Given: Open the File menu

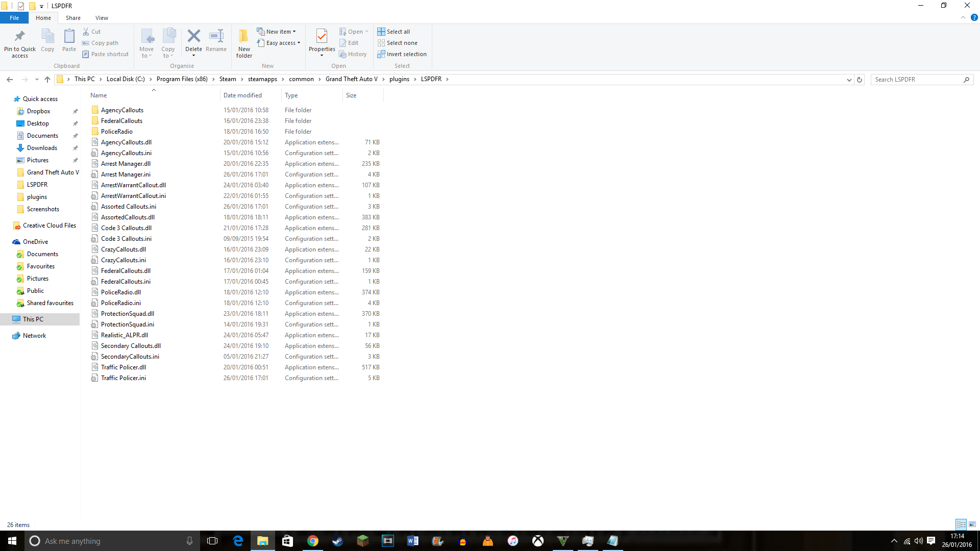Looking at the screenshot, I should (x=14, y=18).
